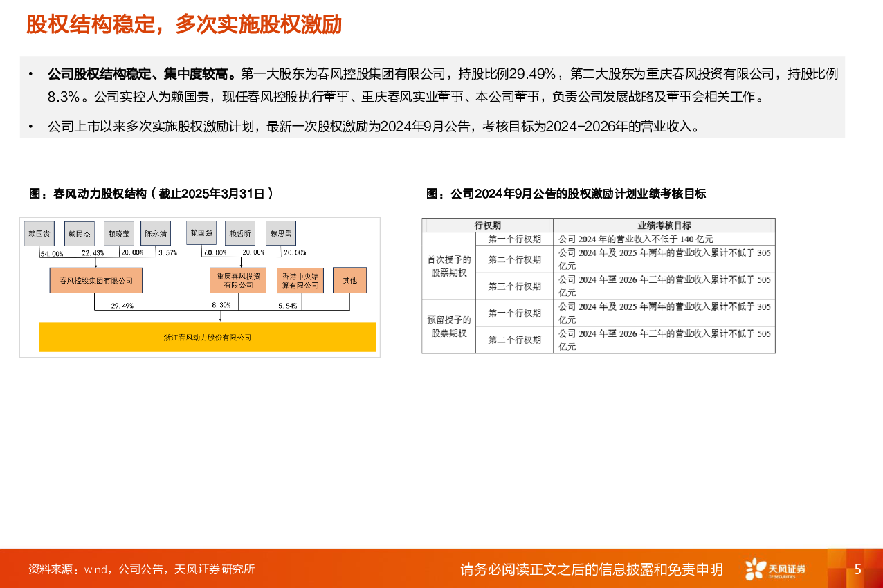Click the 春风控股集团有限公司 box
Screen dimensions: 883x588
(95, 280)
